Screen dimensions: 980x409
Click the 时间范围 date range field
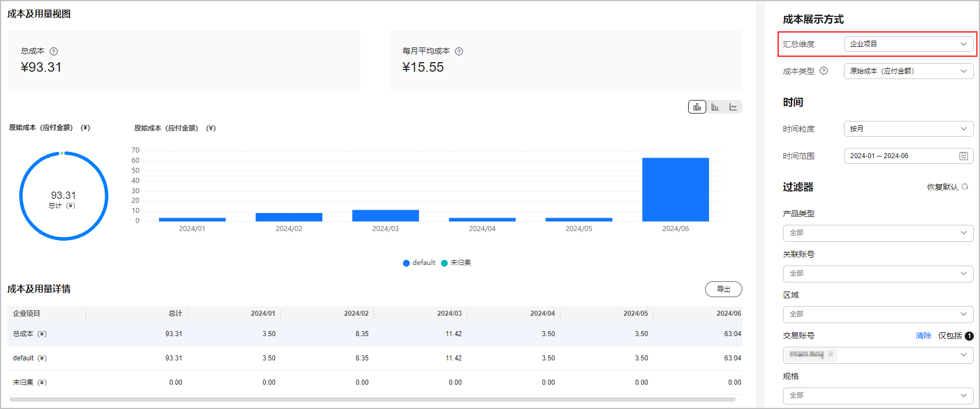tap(908, 156)
